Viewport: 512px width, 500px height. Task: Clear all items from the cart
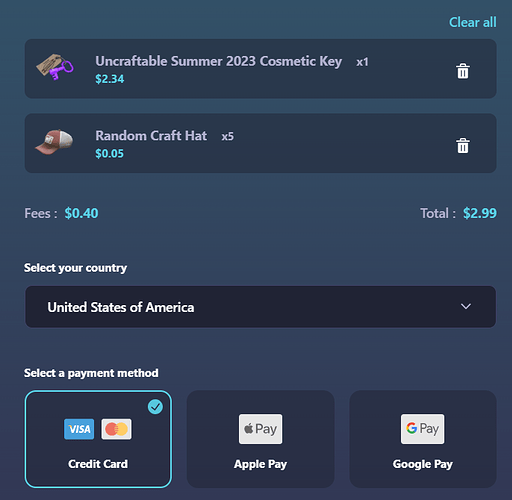(x=473, y=22)
